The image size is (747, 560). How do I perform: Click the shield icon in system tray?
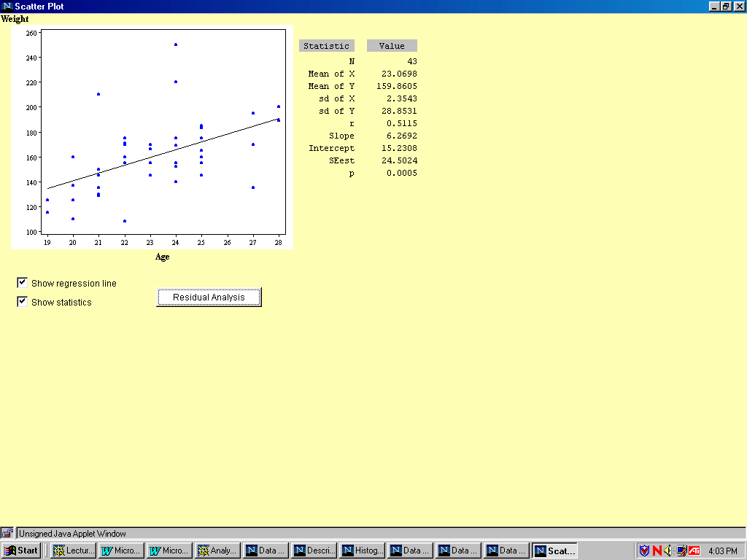tap(644, 551)
